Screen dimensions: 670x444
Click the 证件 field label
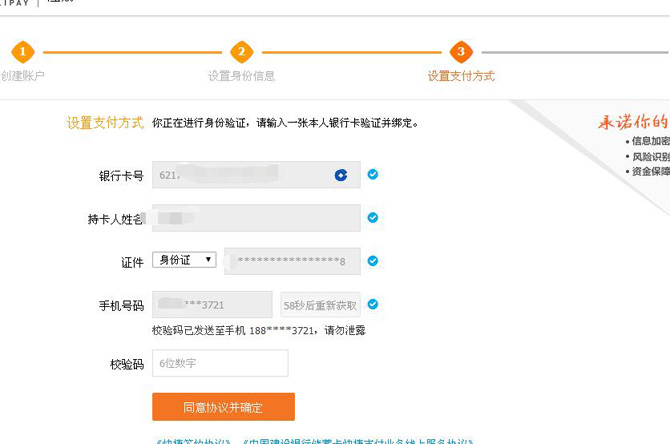(x=132, y=262)
